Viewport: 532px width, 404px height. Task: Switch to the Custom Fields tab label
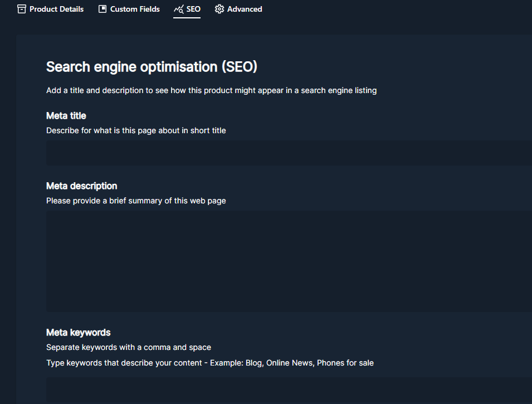coord(135,9)
